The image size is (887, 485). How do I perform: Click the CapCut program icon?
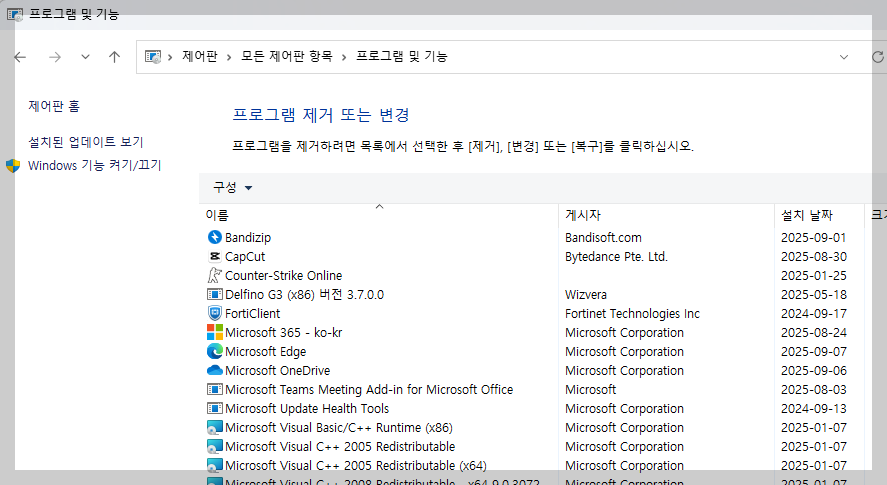(214, 256)
